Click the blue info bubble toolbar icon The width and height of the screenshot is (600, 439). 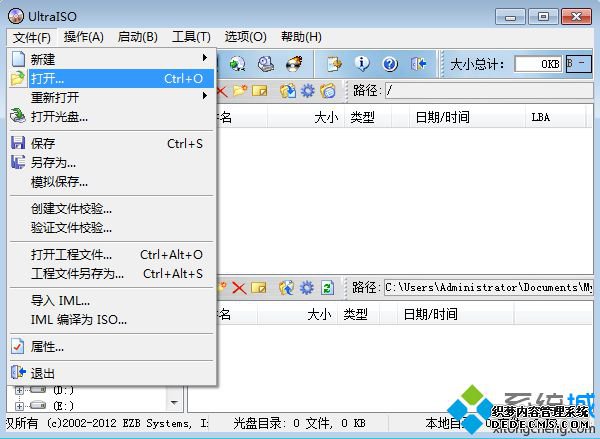(362, 64)
